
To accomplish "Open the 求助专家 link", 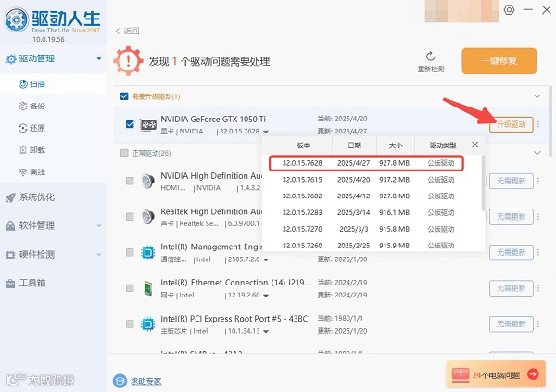I will [145, 382].
